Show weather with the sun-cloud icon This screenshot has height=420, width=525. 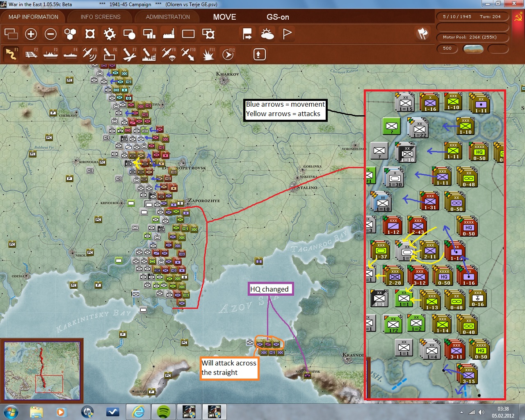pyautogui.click(x=267, y=34)
